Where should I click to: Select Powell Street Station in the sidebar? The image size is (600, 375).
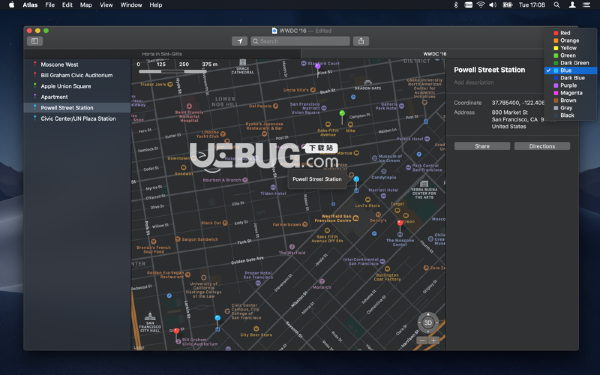pyautogui.click(x=77, y=108)
